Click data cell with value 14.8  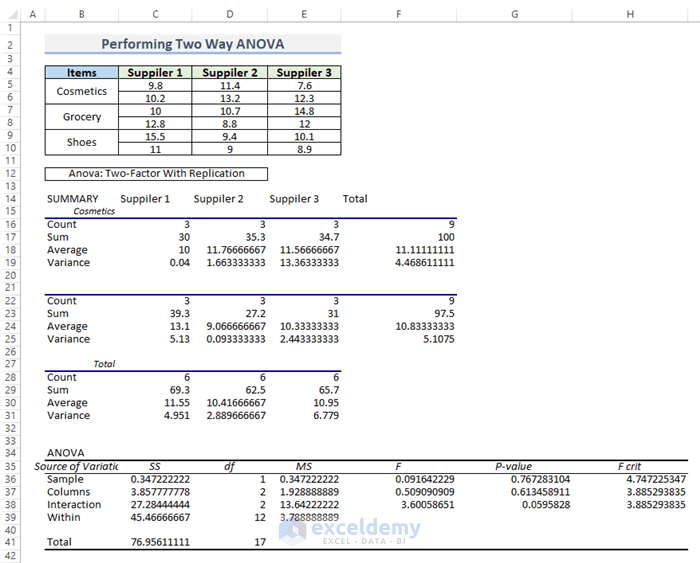coord(304,111)
